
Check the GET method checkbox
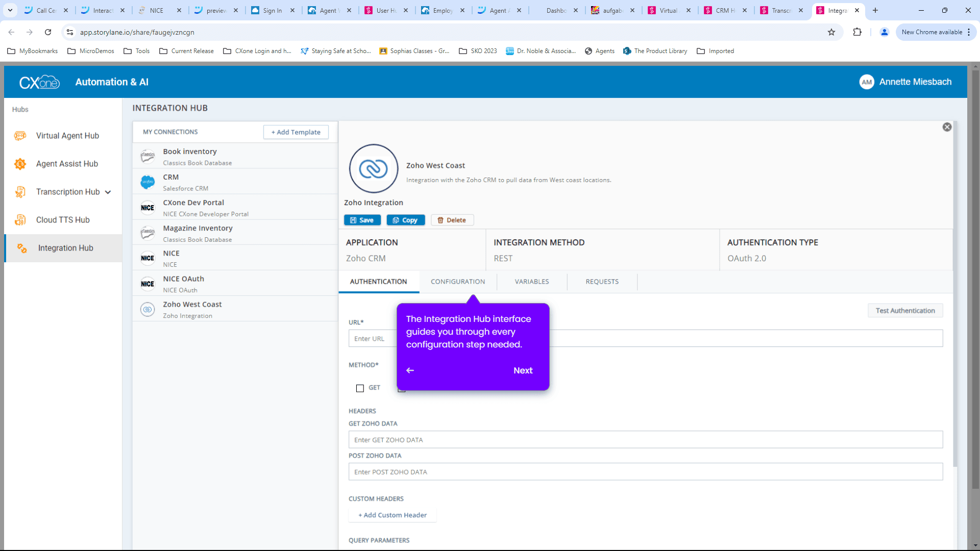pyautogui.click(x=360, y=388)
